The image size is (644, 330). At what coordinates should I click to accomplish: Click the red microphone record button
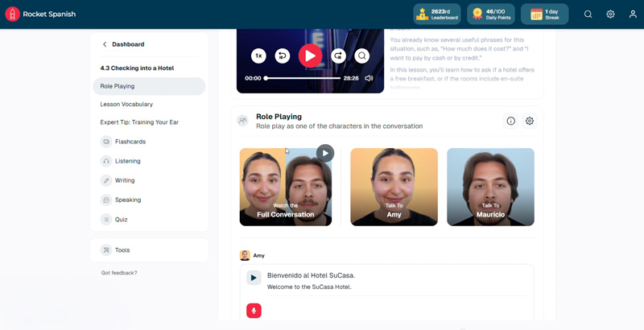coord(254,311)
